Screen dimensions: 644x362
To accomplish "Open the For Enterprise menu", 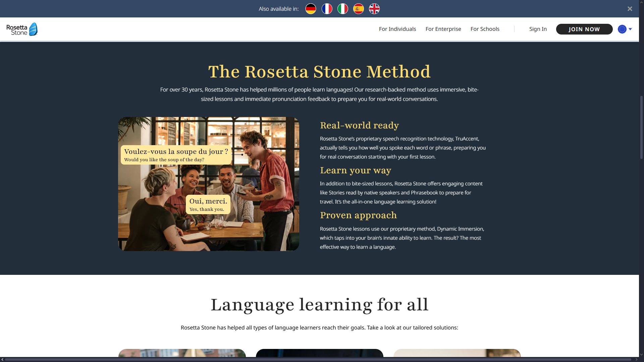I will click(x=443, y=29).
